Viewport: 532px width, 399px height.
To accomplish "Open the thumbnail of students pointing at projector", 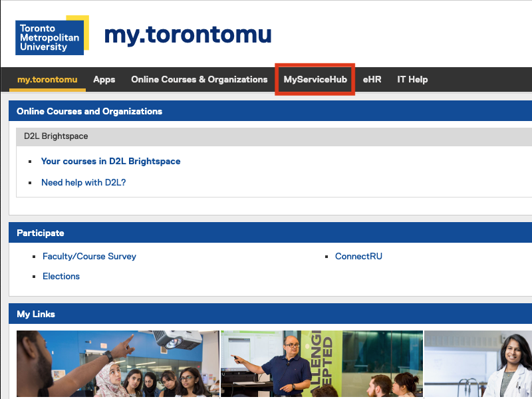I will pos(118,364).
